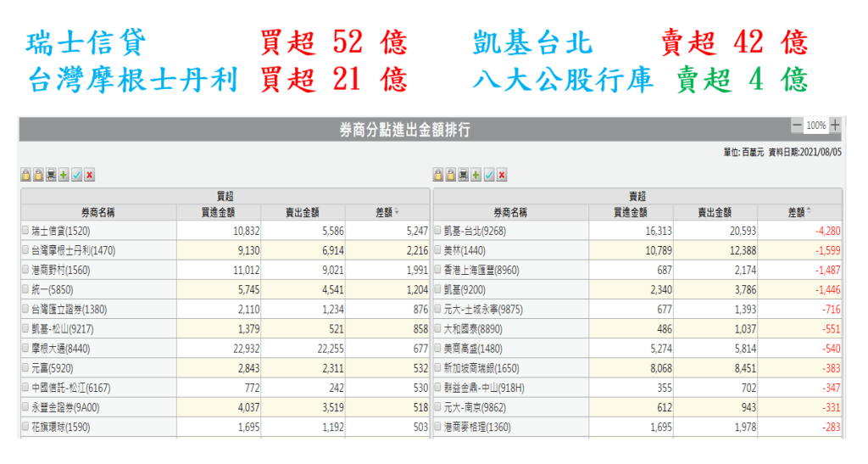
Task: Zoom out with the minus button
Action: click(797, 126)
